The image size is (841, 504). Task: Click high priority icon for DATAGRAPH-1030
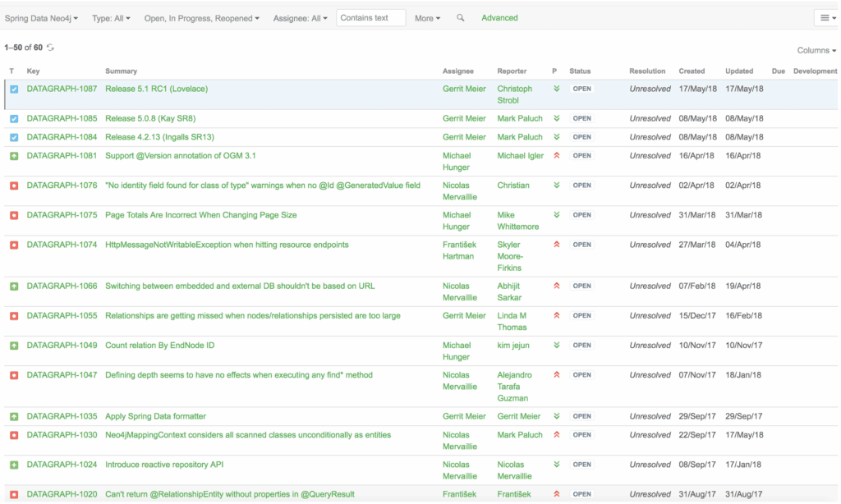pyautogui.click(x=557, y=435)
